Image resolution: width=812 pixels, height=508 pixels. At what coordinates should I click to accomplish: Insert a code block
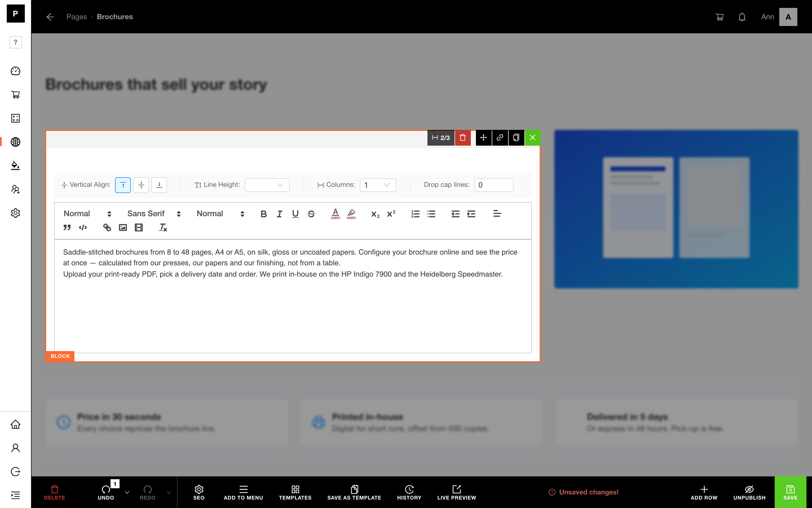pos(83,228)
